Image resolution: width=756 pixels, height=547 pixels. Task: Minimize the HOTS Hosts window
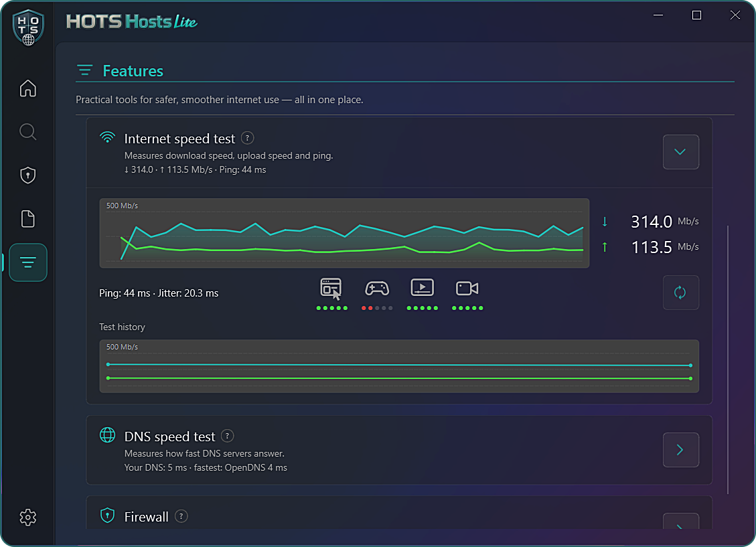(x=658, y=15)
